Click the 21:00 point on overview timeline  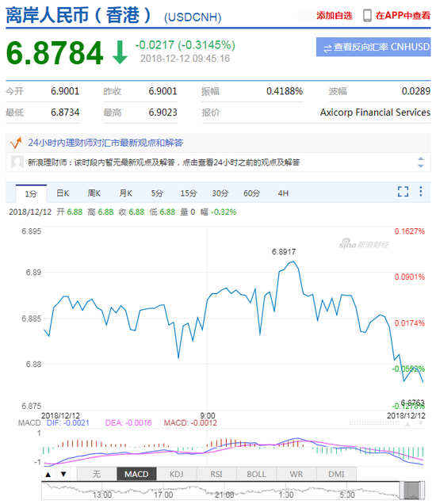point(224,494)
